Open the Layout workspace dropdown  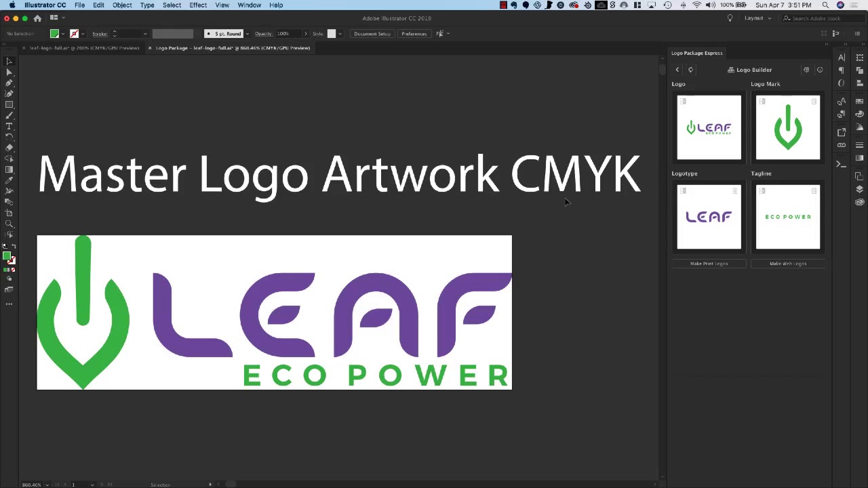[x=759, y=18]
